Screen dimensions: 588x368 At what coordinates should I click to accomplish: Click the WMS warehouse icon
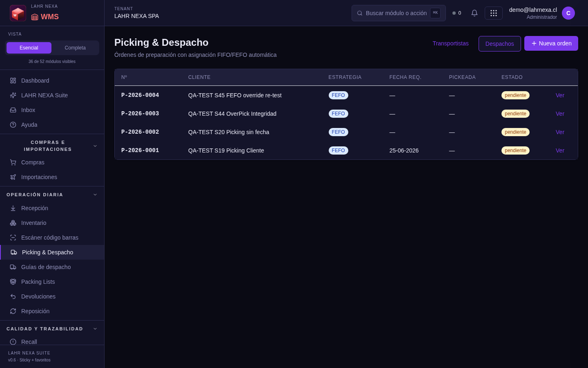point(35,17)
